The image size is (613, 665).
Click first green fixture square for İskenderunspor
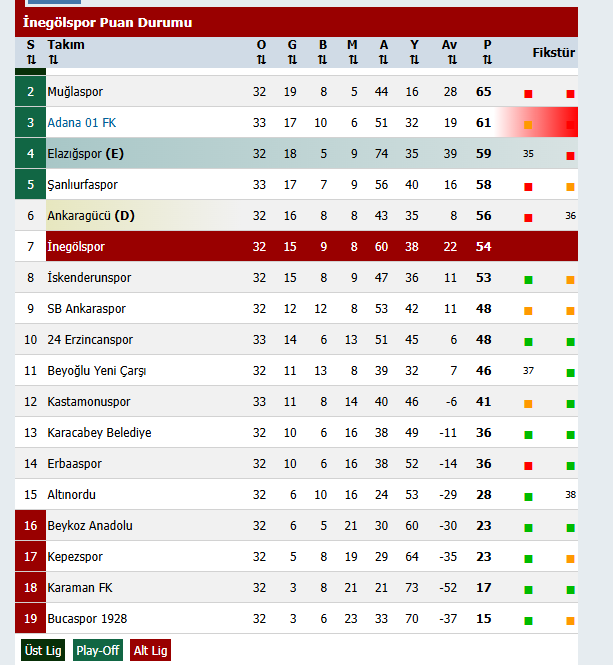528,280
